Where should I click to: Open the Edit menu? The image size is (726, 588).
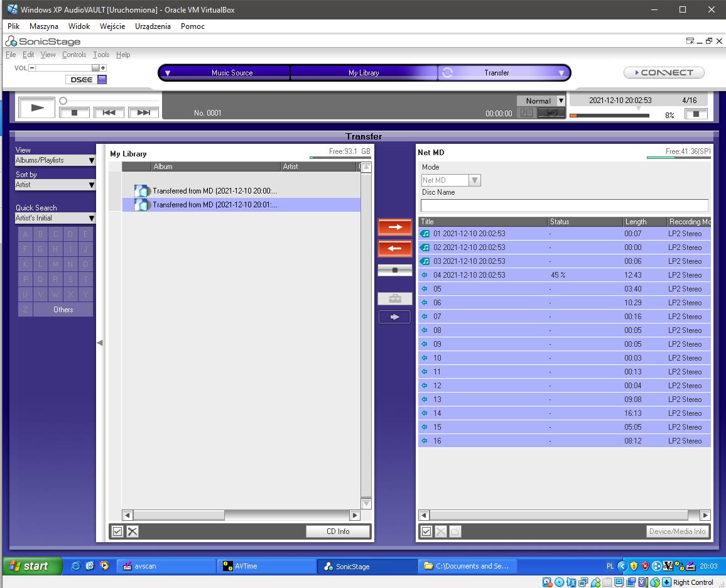[x=28, y=55]
